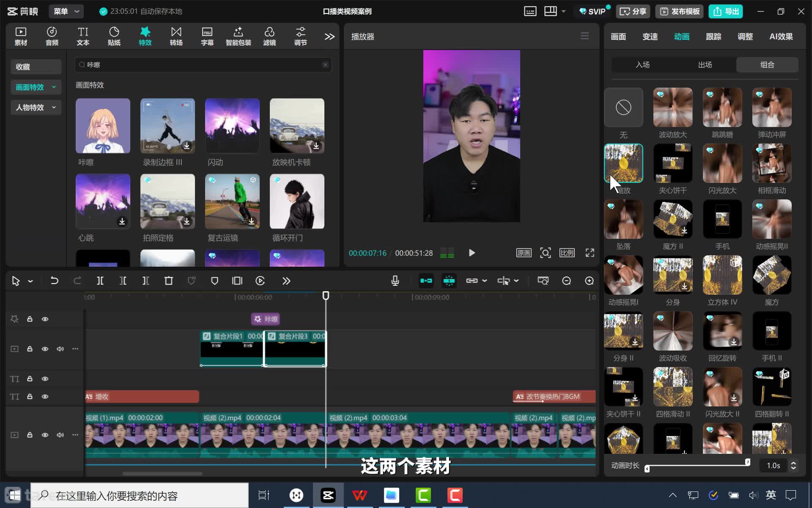
Task: Click the split clip tool
Action: click(x=100, y=281)
